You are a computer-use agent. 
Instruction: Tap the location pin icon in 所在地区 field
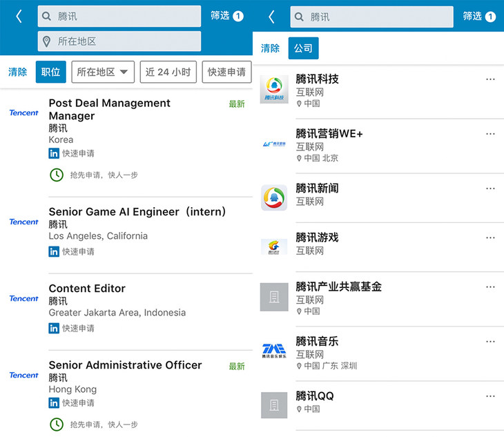[x=47, y=41]
